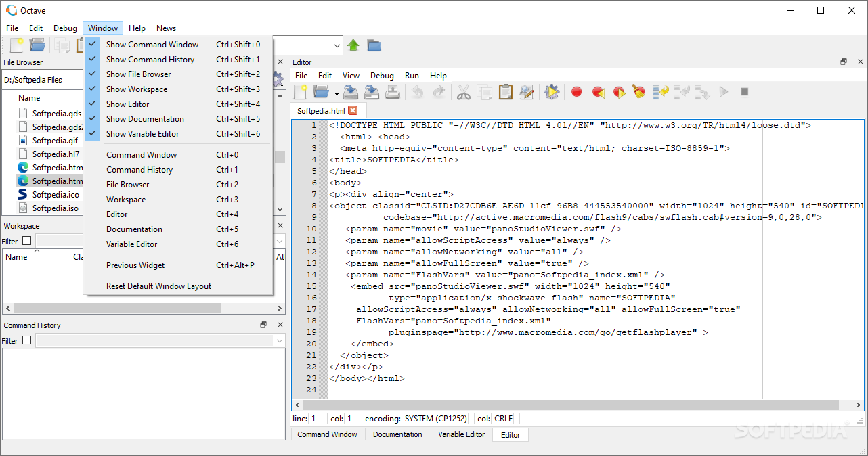Browse directories with the folder icon
Viewport: 868px width, 456px height.
coord(374,45)
